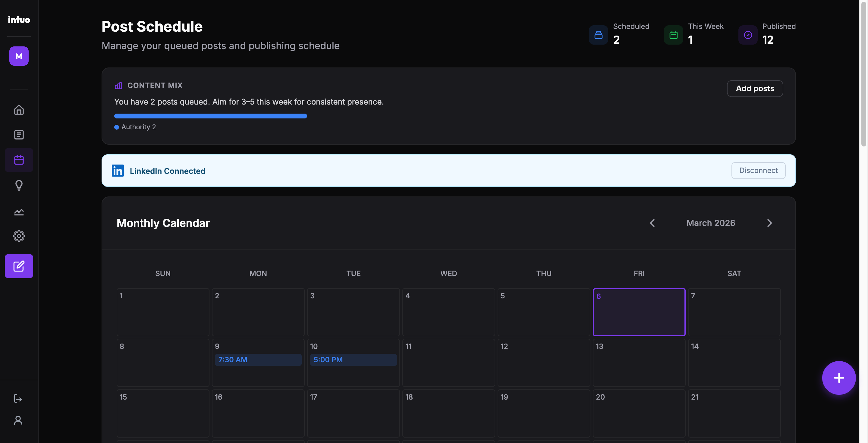
Task: Open the Home dashboard from sidebar
Action: (19, 110)
